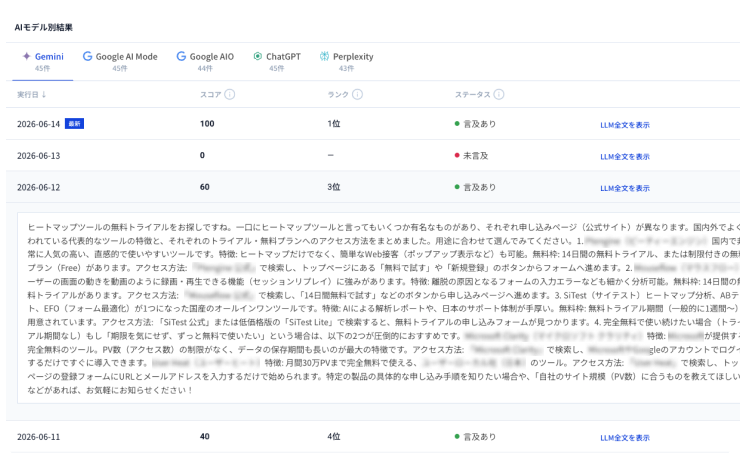
Task: Click 未言及 status on 2026-06-13 row
Action: point(471,156)
